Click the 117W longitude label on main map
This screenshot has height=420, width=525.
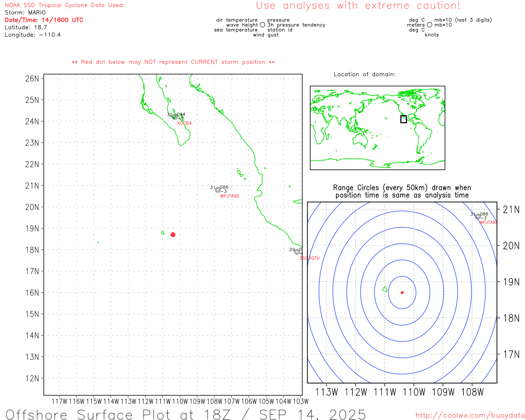(59, 401)
